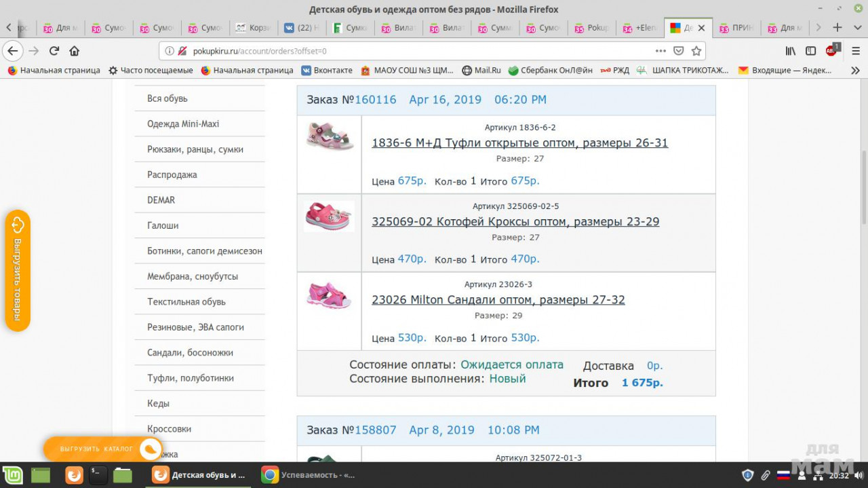The image size is (868, 488).
Task: Open Firefox hamburger menu
Action: click(855, 51)
